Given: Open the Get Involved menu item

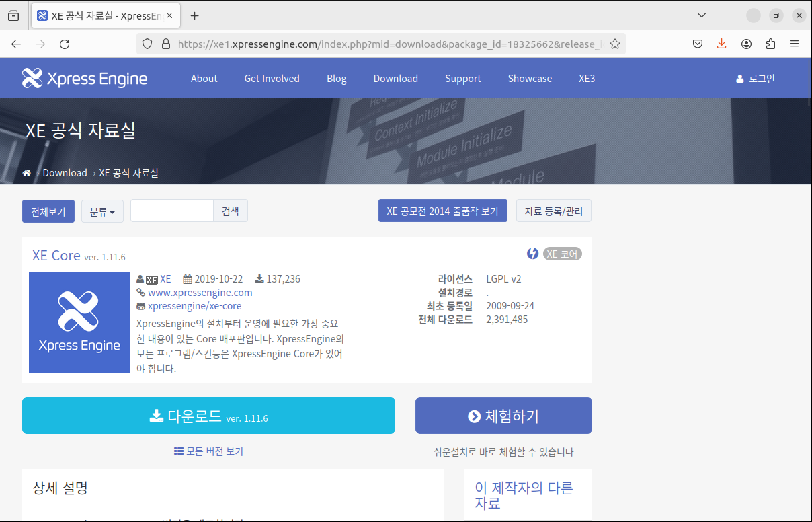Looking at the screenshot, I should click(272, 78).
